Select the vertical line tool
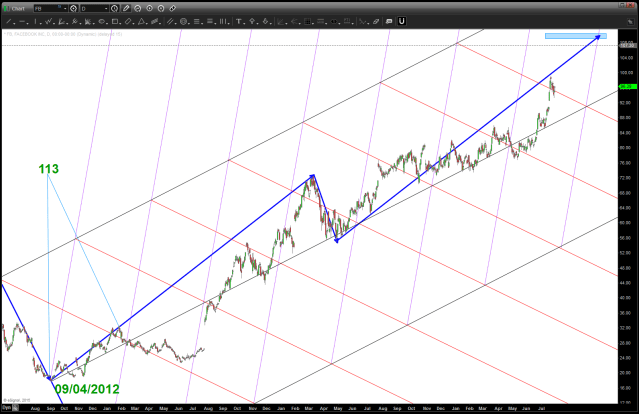Viewport: 639px width, 414px height. click(x=35, y=21)
